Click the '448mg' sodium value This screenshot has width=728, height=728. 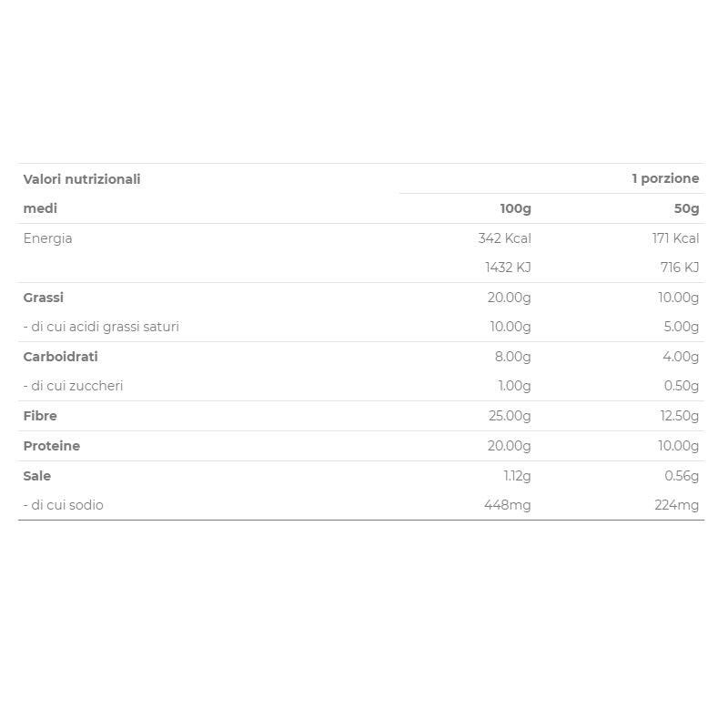pyautogui.click(x=508, y=505)
